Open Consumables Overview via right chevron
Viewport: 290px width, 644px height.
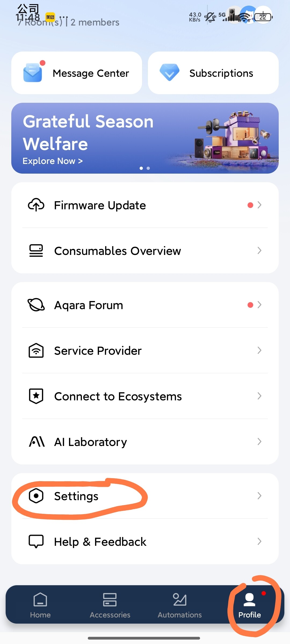tap(259, 251)
